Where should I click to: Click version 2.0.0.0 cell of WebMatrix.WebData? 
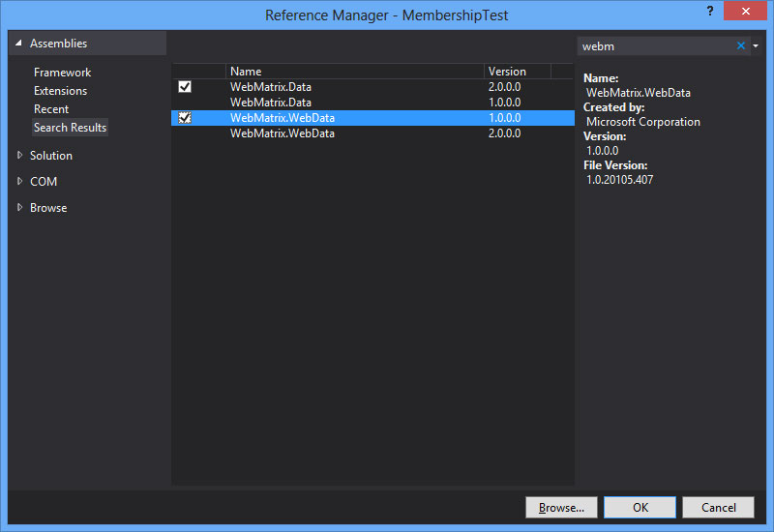(504, 133)
